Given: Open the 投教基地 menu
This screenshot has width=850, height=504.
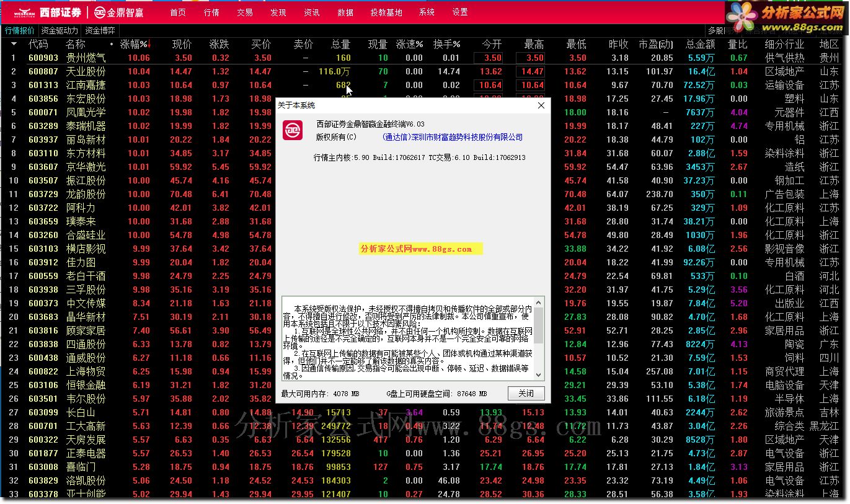Looking at the screenshot, I should (x=386, y=12).
